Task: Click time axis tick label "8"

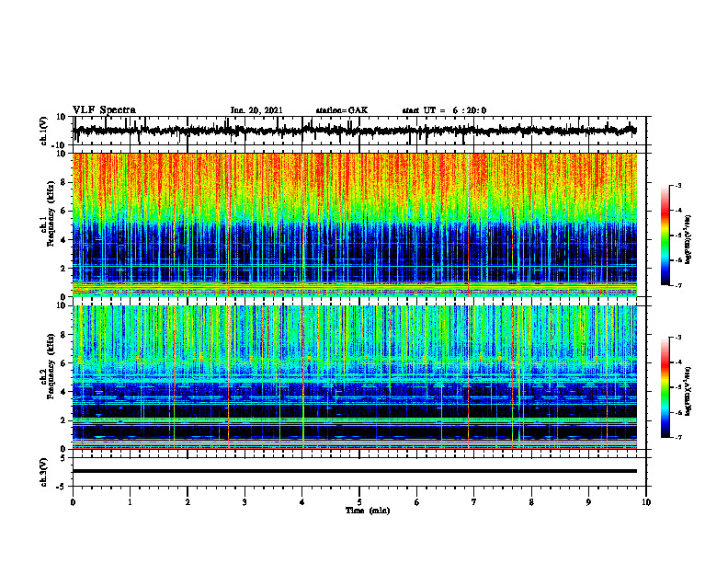Action: tap(531, 502)
